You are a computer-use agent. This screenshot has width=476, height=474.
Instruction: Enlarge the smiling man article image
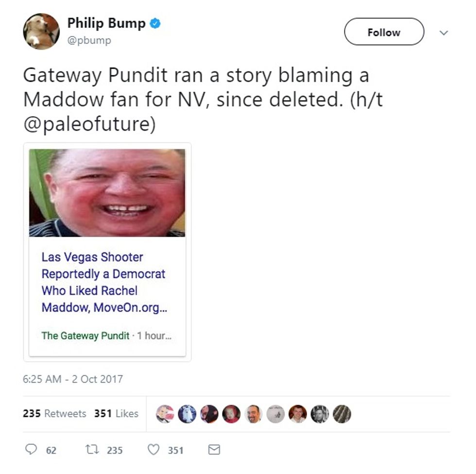click(107, 193)
